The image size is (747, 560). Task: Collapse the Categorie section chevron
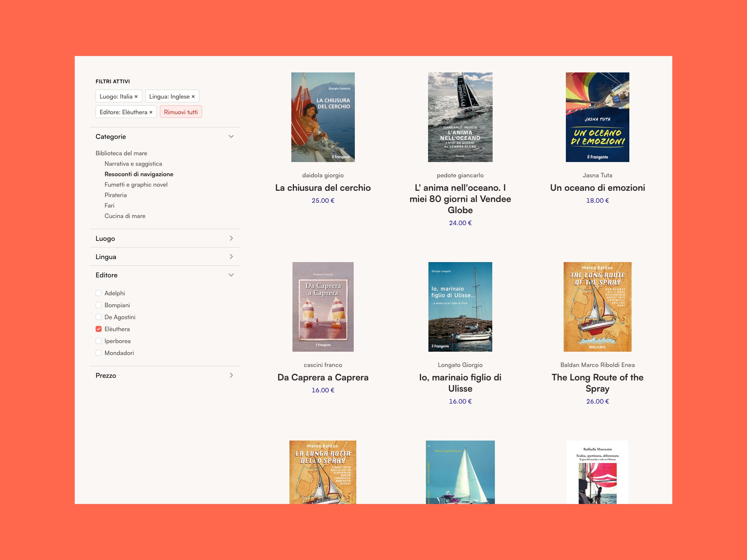click(x=231, y=137)
